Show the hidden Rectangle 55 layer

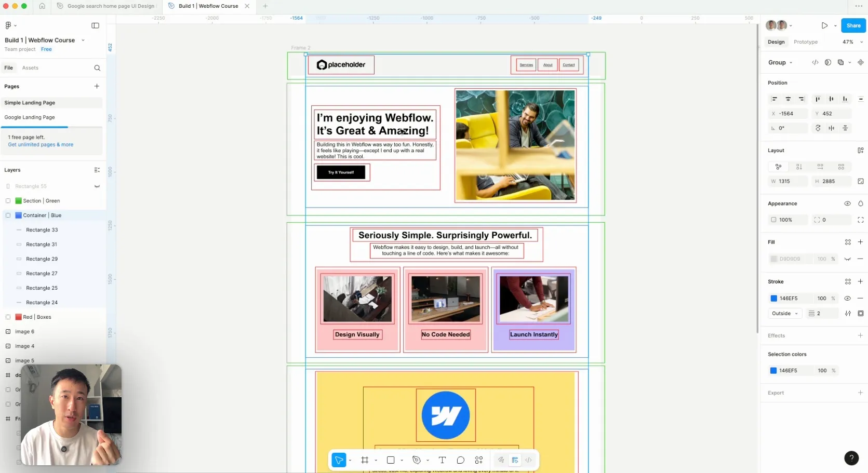coord(97,186)
